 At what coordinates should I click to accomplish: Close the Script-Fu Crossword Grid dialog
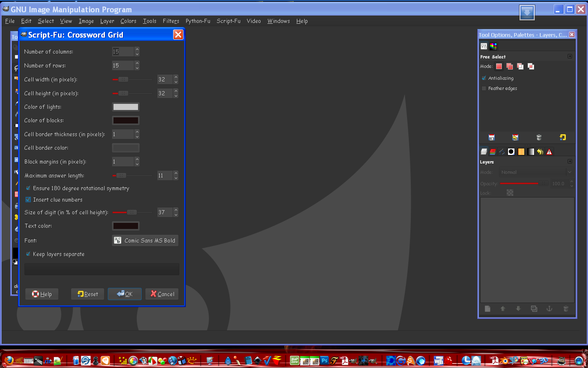pyautogui.click(x=178, y=35)
